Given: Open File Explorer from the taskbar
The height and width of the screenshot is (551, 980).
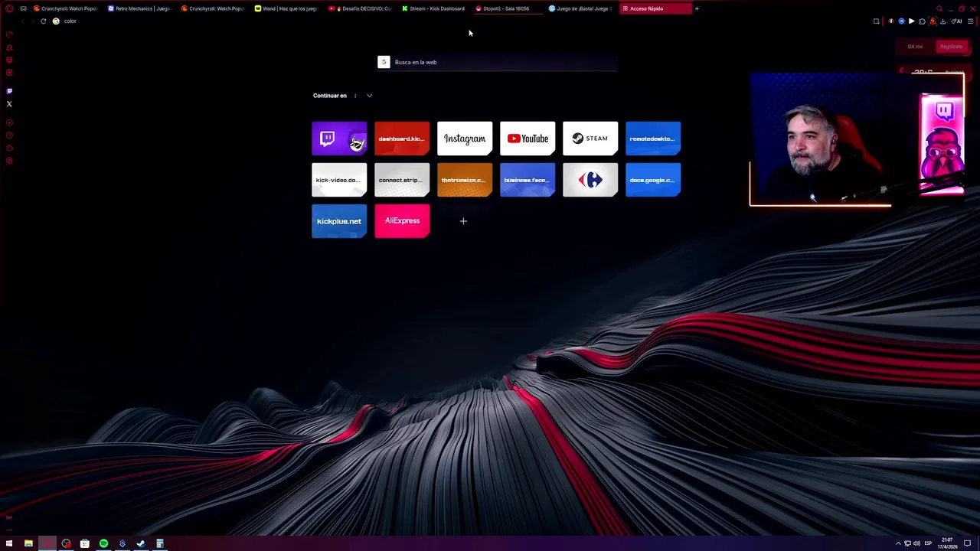Looking at the screenshot, I should click(x=28, y=543).
